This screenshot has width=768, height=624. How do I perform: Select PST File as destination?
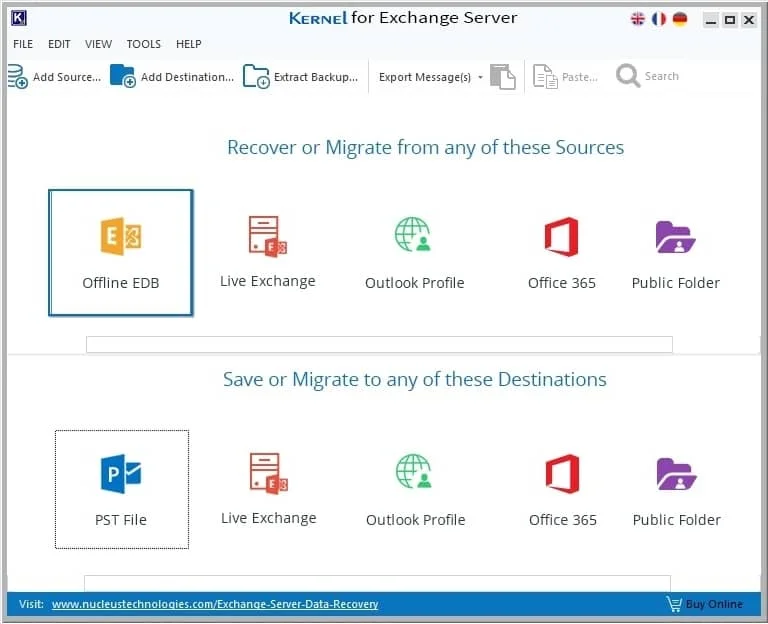pyautogui.click(x=121, y=489)
